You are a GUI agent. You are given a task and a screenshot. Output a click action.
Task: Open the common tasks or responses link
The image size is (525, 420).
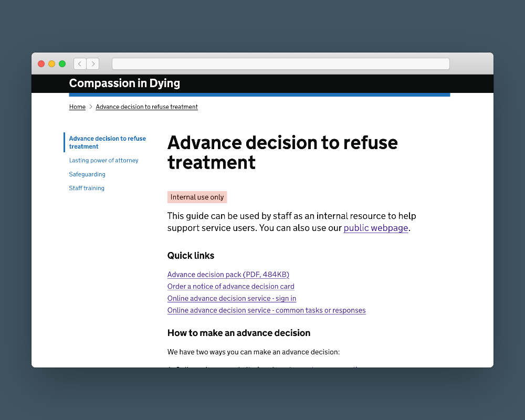point(266,310)
